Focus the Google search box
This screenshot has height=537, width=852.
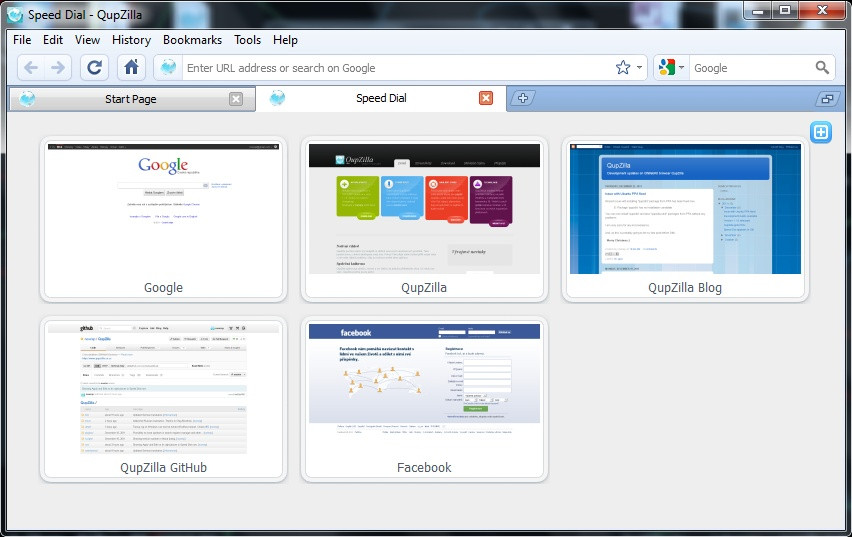[752, 68]
